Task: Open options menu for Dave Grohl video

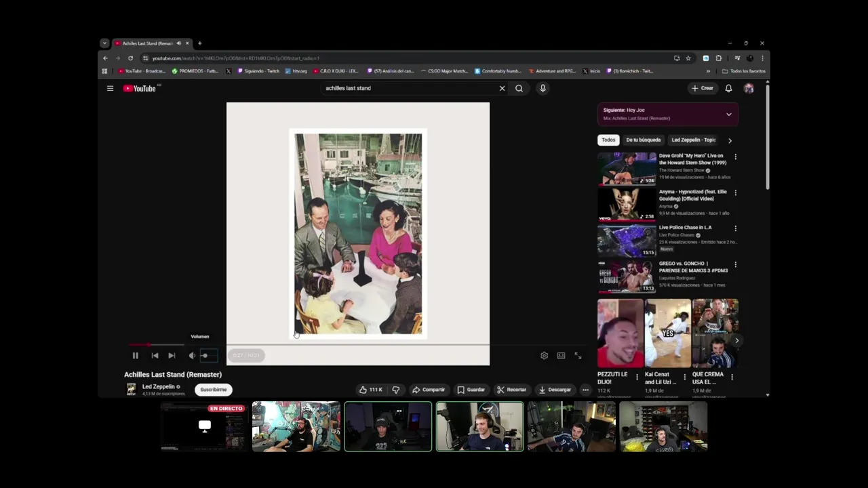Action: pos(735,157)
